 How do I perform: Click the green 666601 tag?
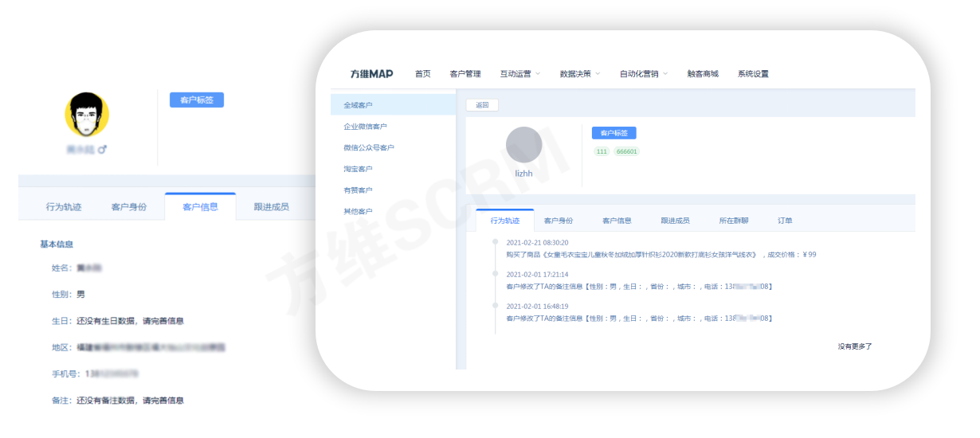(626, 151)
